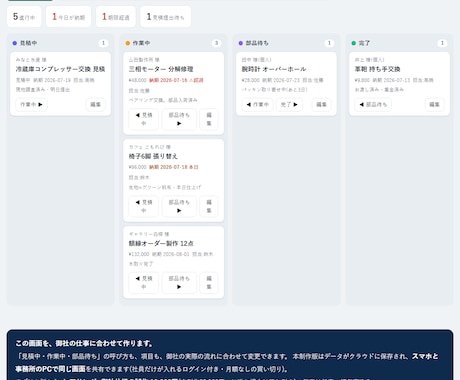Edit the 三相モーター 分解修理 card
Viewport: 460px width, 380px height.
(209, 119)
